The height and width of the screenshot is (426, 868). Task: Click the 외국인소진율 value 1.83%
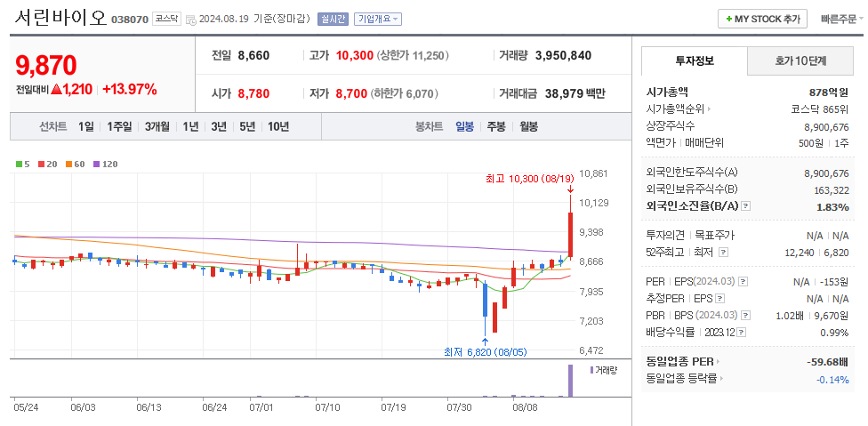pos(832,207)
